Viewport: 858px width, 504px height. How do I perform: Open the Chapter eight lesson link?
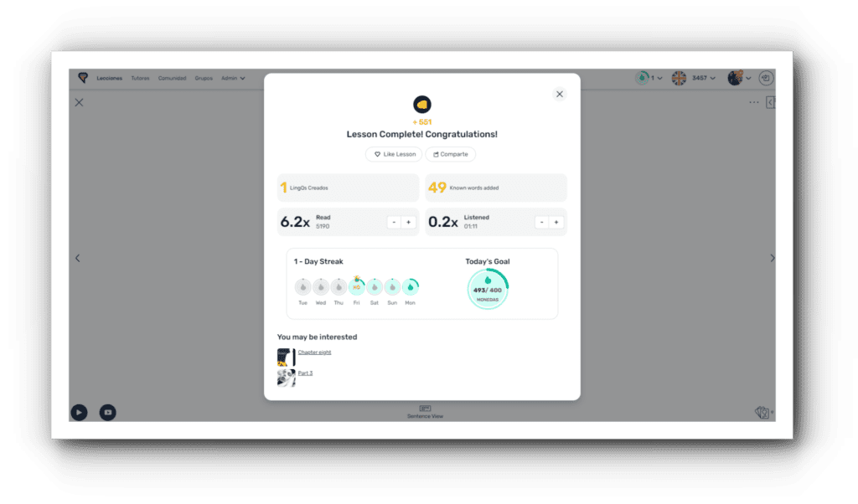click(314, 352)
